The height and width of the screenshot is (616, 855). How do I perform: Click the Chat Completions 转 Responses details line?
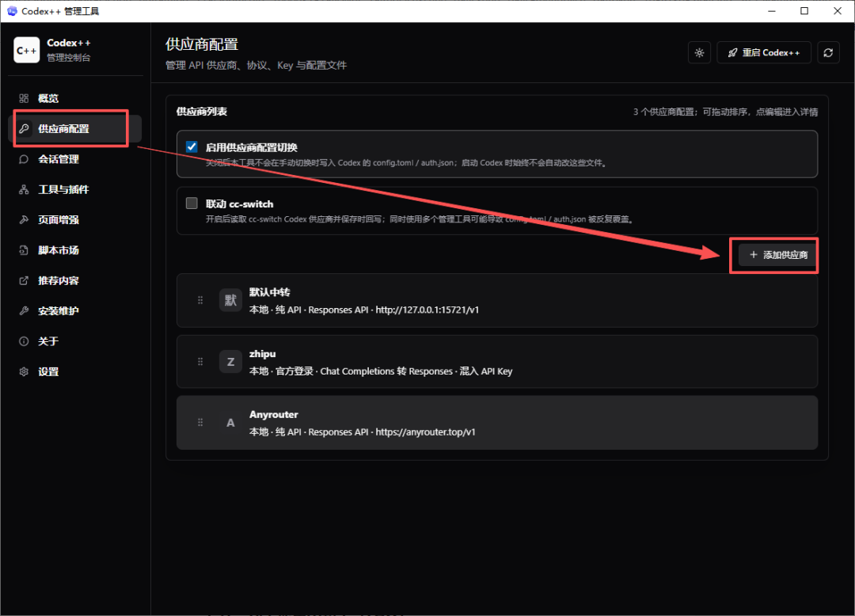point(381,371)
